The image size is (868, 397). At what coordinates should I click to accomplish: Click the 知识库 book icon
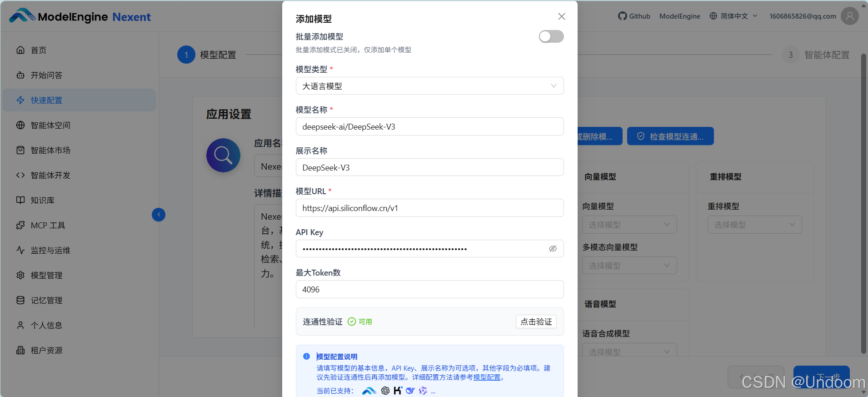20,200
